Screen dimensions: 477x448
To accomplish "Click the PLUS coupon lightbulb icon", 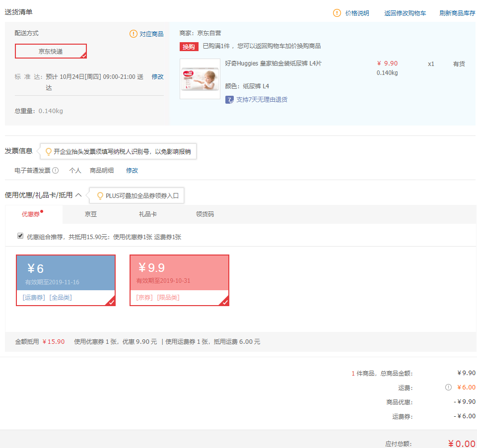I will (100, 195).
